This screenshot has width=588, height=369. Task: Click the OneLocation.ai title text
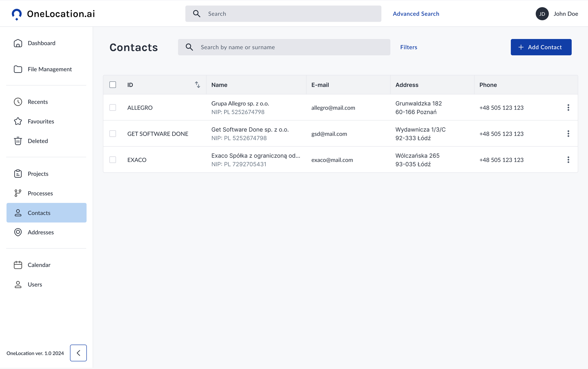[61, 14]
